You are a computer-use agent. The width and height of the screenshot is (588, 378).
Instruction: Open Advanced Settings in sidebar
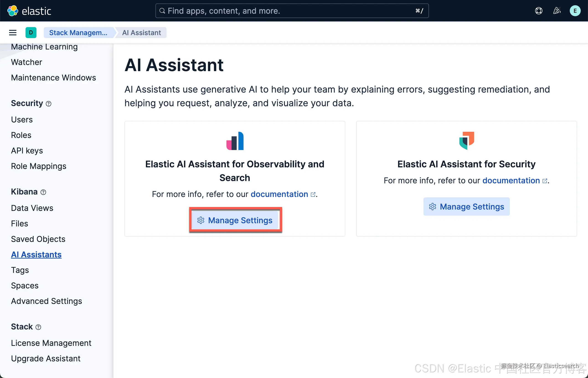click(47, 301)
